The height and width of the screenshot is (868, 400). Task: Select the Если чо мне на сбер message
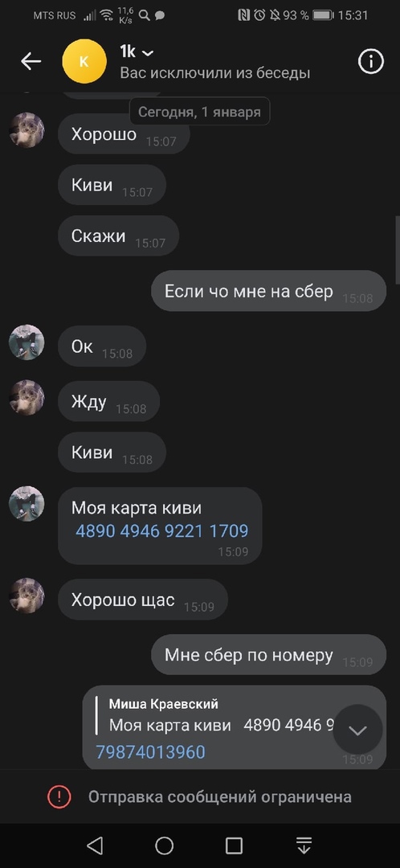(x=269, y=291)
